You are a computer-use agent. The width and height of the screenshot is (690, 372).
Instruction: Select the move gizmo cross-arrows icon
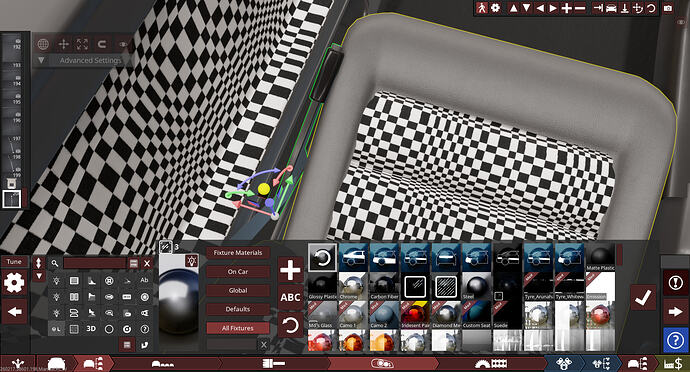tap(63, 44)
